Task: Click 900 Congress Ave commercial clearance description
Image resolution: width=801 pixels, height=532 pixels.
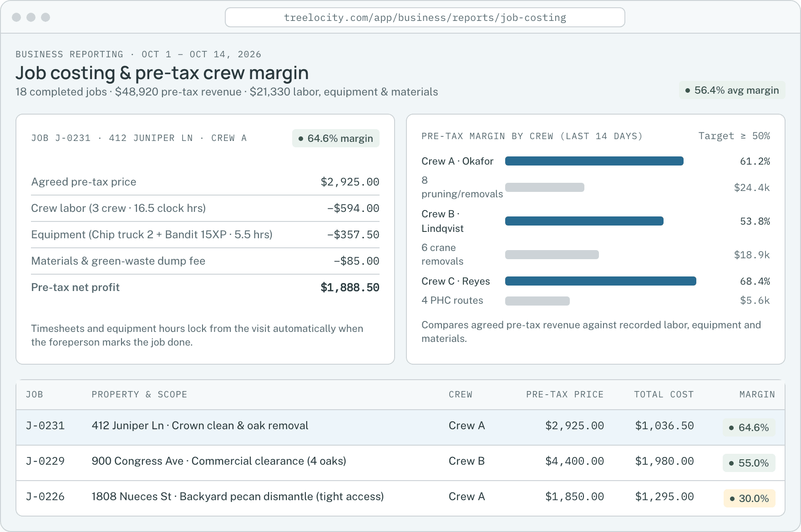Action: click(x=219, y=461)
